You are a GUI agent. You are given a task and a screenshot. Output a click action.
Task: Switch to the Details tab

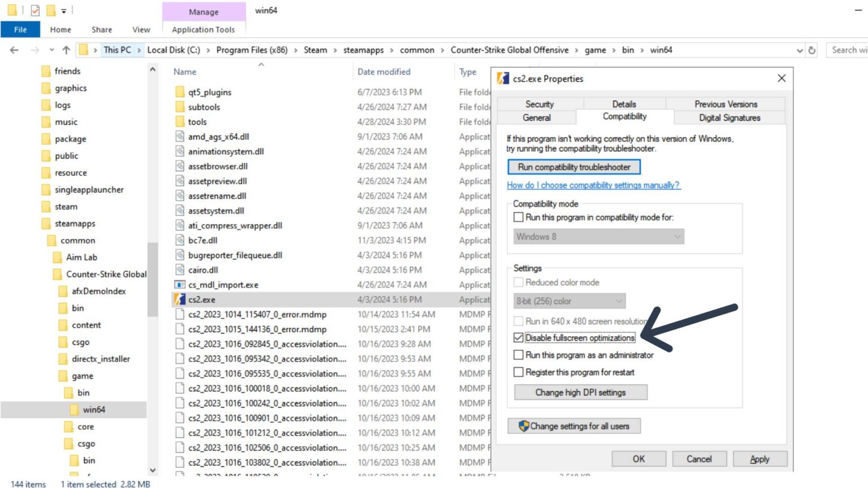coord(624,104)
